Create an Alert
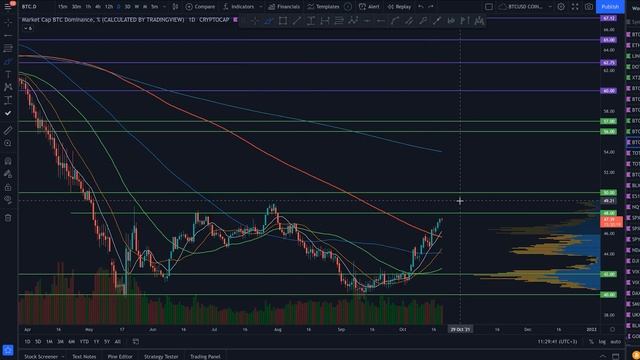Screen dimensions: 640x360 pyautogui.click(x=369, y=7)
